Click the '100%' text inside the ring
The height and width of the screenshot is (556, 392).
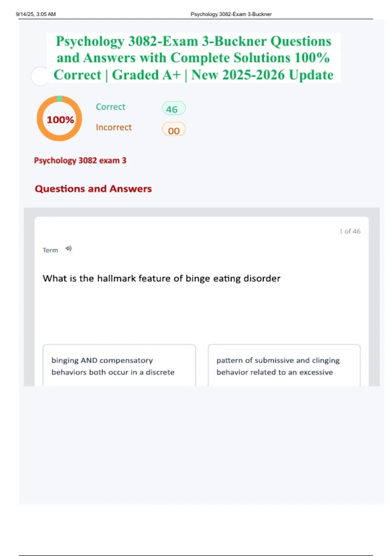[x=60, y=120]
